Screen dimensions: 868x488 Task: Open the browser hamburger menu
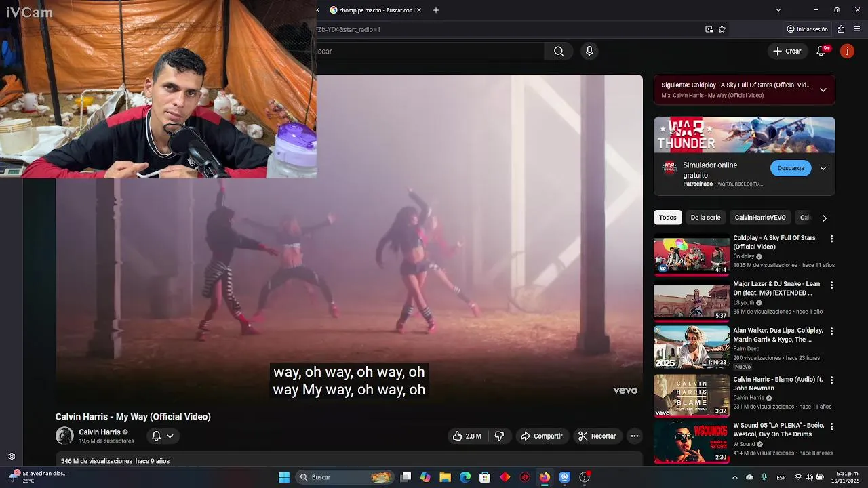click(857, 29)
